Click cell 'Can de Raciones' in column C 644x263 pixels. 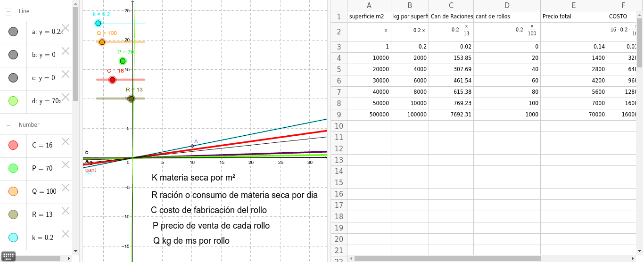(451, 17)
